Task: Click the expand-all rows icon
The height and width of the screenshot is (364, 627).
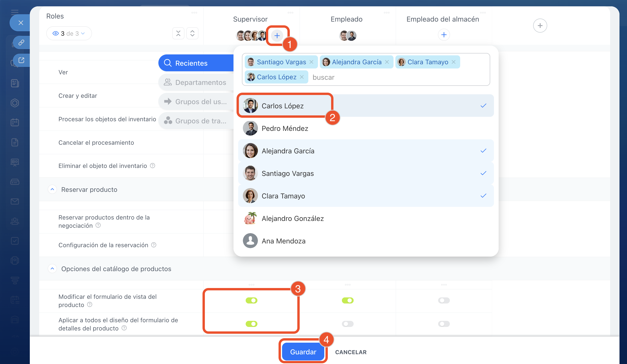Action: 192,33
